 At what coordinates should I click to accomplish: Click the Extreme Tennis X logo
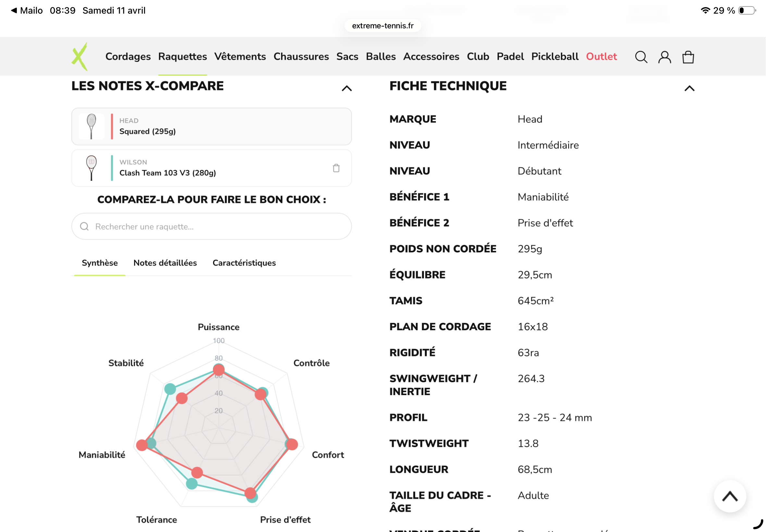coord(80,56)
